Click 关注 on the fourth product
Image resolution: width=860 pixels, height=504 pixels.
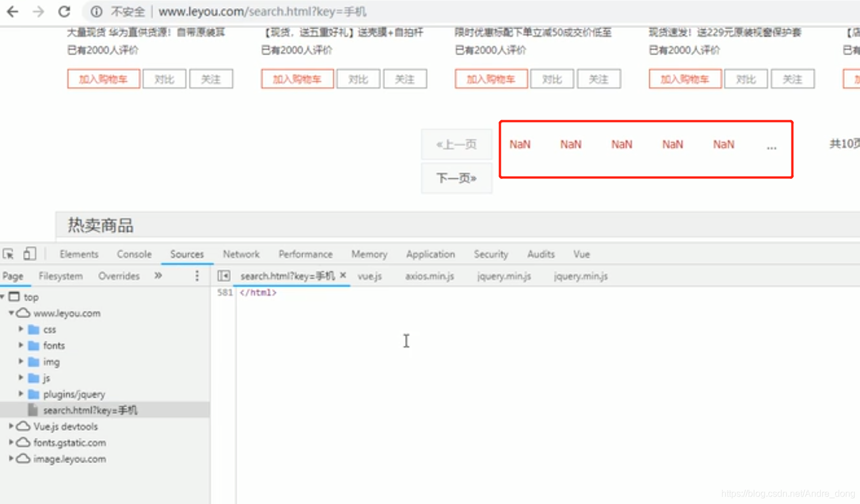point(793,79)
